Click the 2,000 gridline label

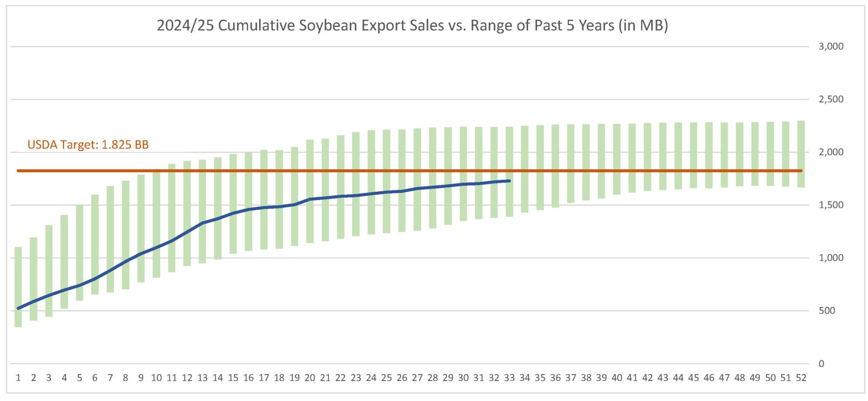point(831,152)
